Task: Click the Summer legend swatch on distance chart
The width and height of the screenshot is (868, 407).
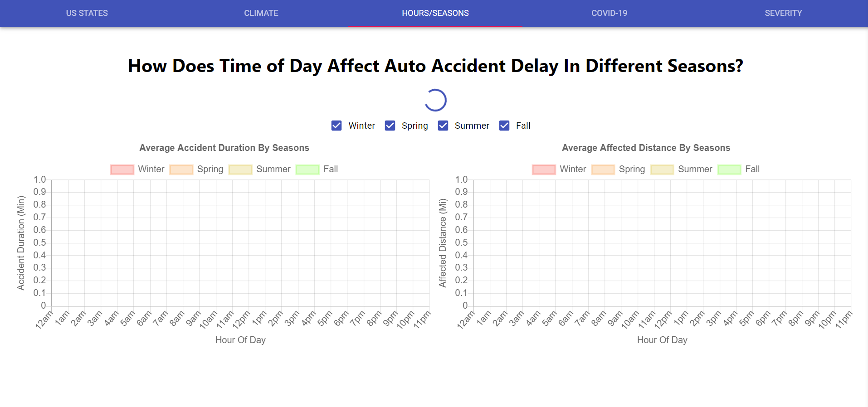Action: tap(662, 169)
